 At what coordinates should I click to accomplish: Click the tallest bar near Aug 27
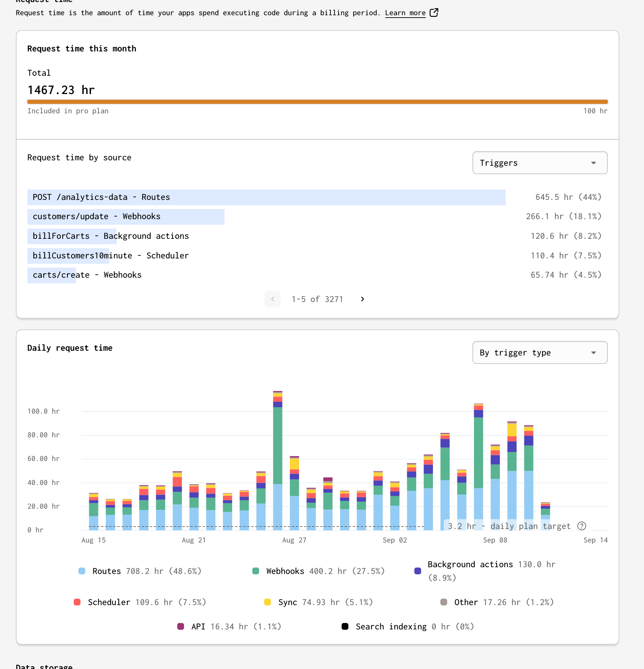tap(277, 461)
